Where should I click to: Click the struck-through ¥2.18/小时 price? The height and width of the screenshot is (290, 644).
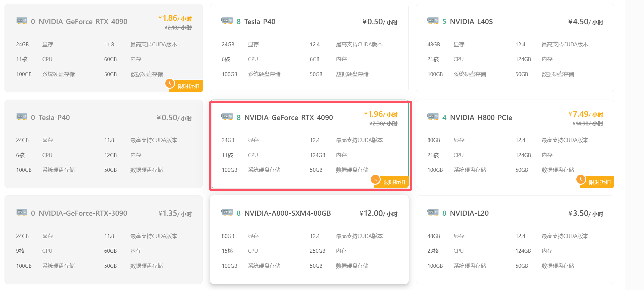[178, 28]
